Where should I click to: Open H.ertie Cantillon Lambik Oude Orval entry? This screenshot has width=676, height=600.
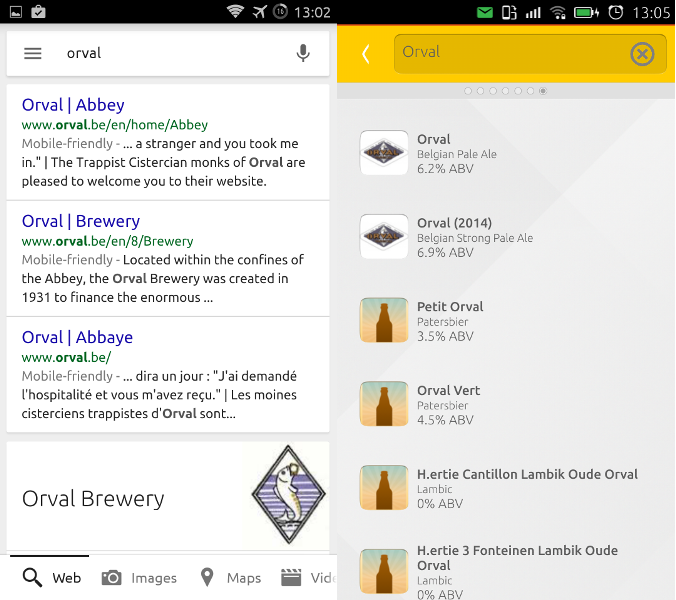point(526,475)
